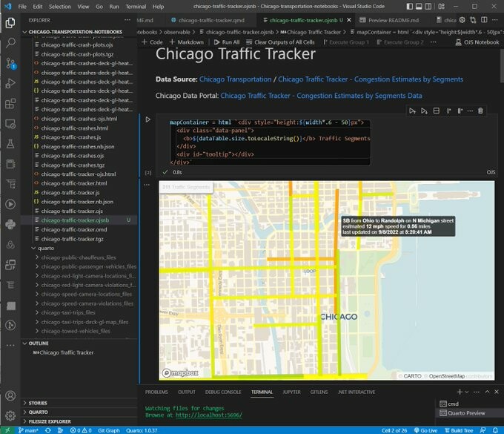Add a new Markdown cell

[x=187, y=42]
